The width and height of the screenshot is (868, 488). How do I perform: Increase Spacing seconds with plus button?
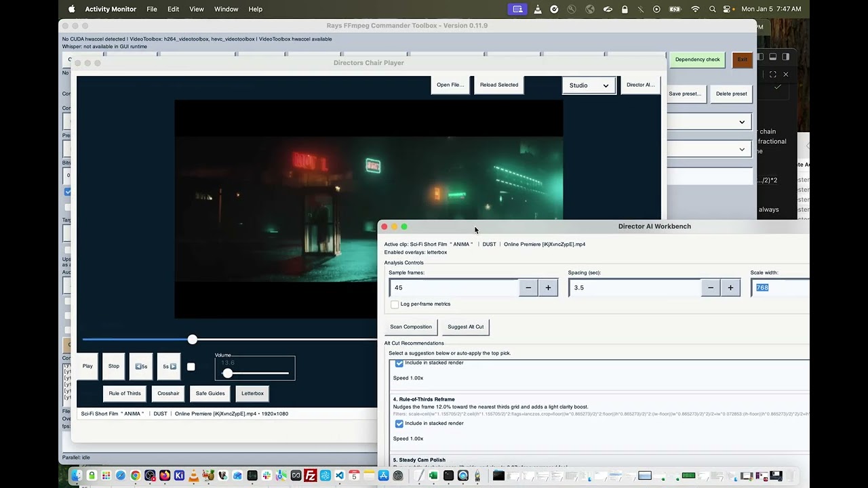coord(730,288)
